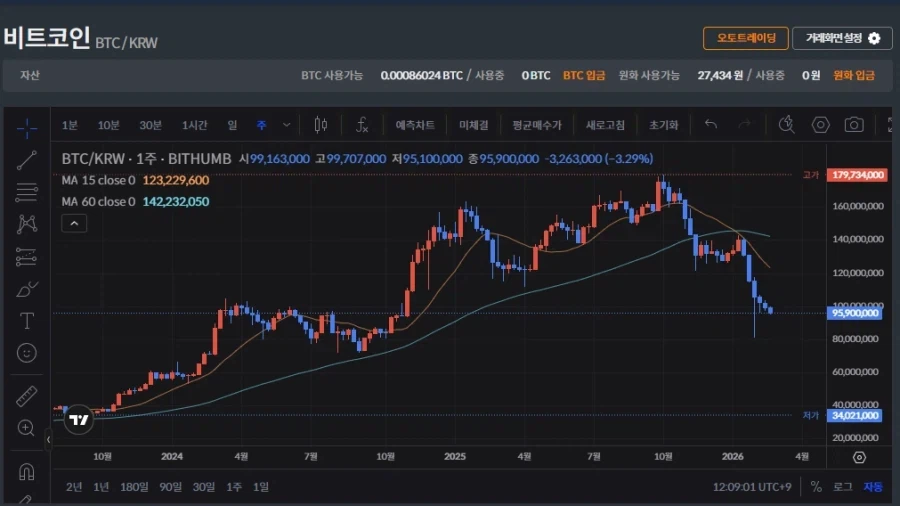Select the pattern drawing tool

[26, 224]
